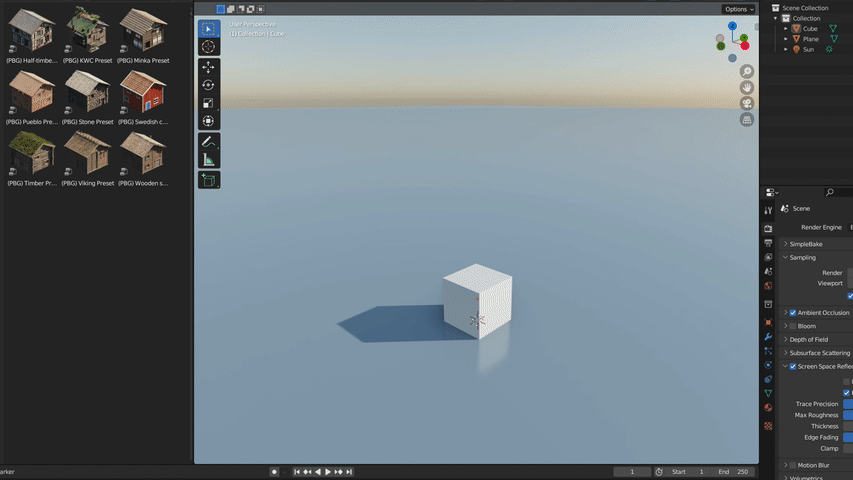Screen dimensions: 853x480
Task: Click the red X axis gizmo
Action: 745,46
